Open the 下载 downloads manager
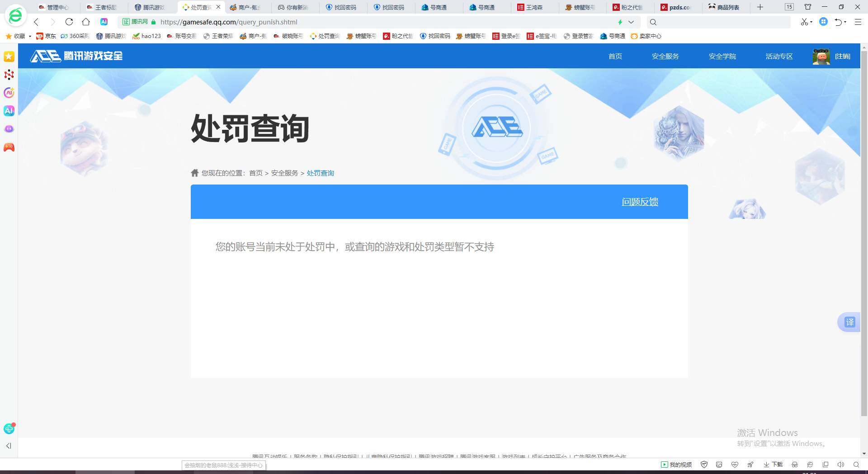This screenshot has width=868, height=474. 773,465
